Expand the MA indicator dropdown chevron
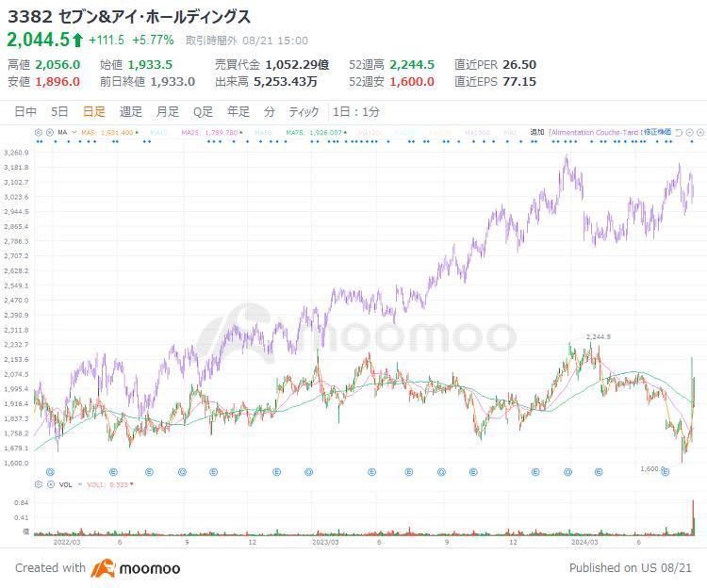This screenshot has width=707, height=588. click(74, 133)
